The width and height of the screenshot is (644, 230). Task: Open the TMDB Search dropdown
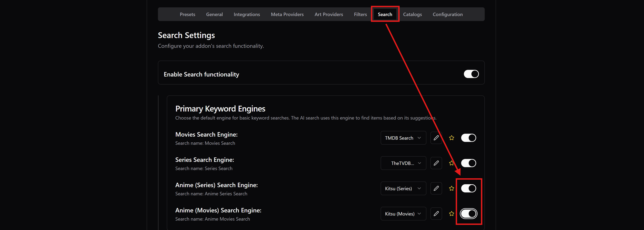pos(403,138)
